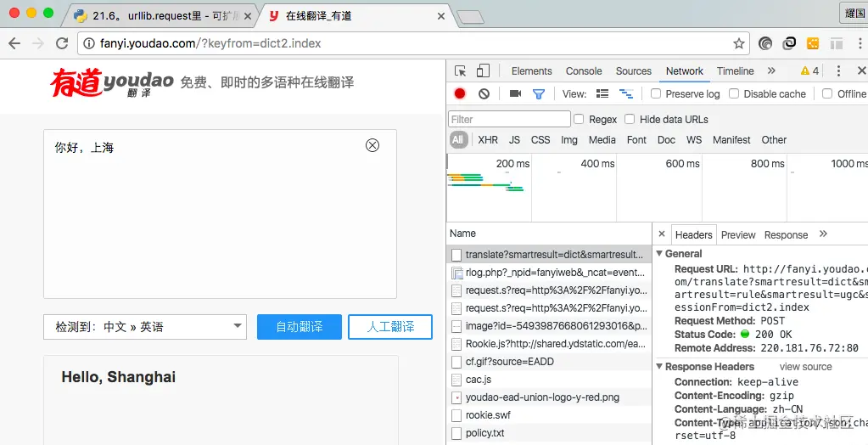
Task: Click view source for response headers
Action: [x=805, y=367]
